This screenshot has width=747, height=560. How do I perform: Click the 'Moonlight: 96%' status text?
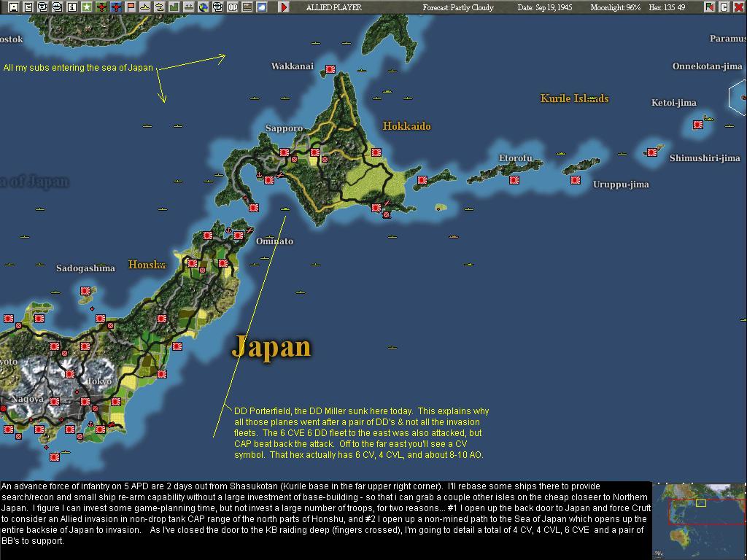615,7
